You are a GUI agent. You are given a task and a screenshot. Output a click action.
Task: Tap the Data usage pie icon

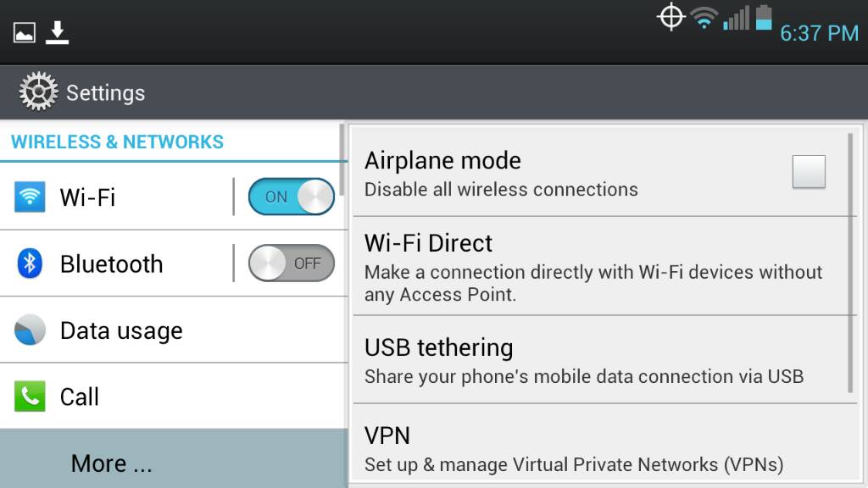click(x=30, y=330)
